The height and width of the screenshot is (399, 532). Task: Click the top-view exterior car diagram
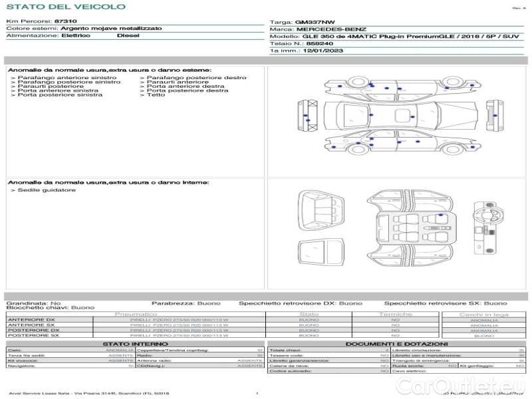[x=401, y=116]
